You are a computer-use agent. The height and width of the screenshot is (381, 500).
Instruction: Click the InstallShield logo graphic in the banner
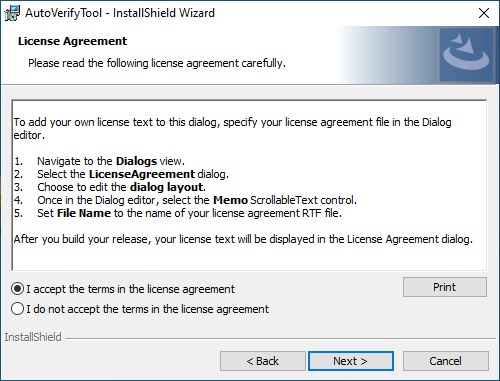click(466, 55)
